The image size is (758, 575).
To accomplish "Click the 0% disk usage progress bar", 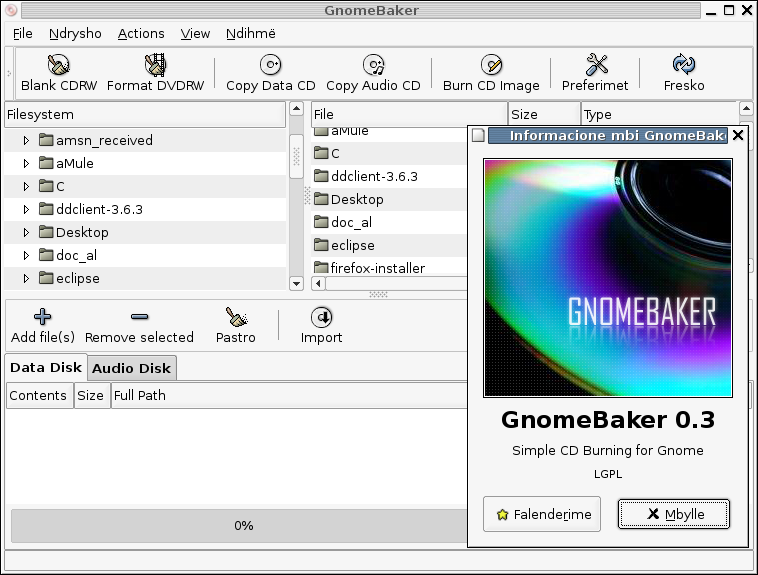I will 239,526.
